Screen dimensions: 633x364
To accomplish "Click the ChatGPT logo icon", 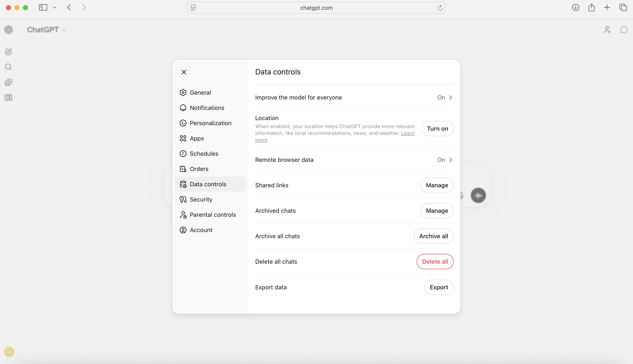I will point(8,30).
